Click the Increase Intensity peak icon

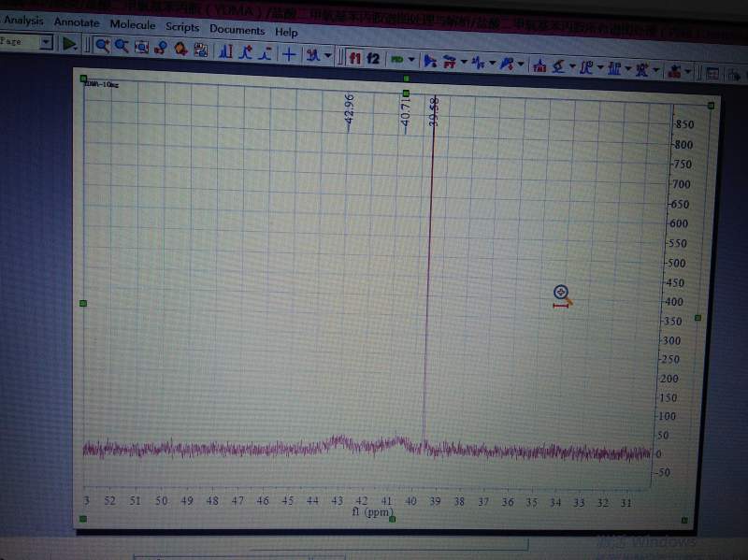coord(246,52)
